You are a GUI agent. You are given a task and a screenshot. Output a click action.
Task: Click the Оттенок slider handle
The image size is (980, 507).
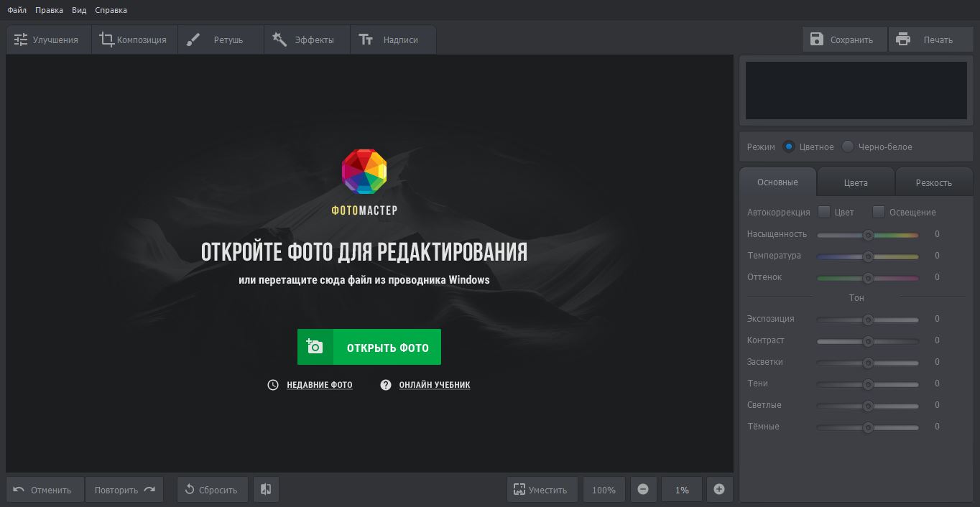click(x=868, y=278)
